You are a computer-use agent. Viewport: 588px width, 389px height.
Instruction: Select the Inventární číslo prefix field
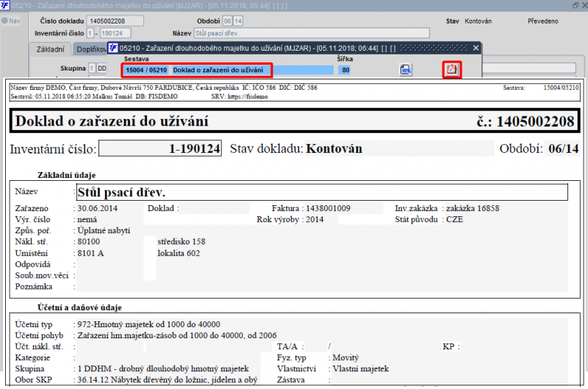90,33
